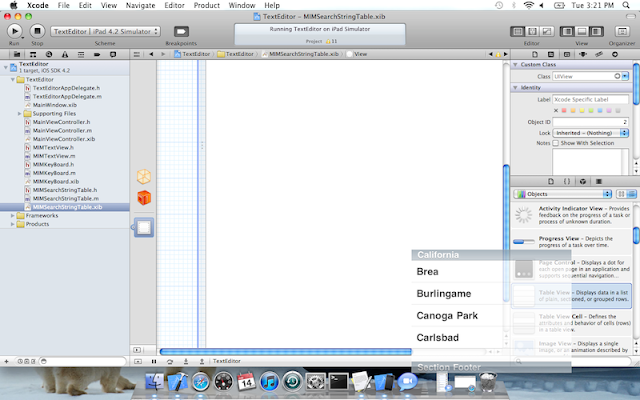Screen dimensions: 640x400
Task: Switch library to icon view
Action: click(621, 194)
